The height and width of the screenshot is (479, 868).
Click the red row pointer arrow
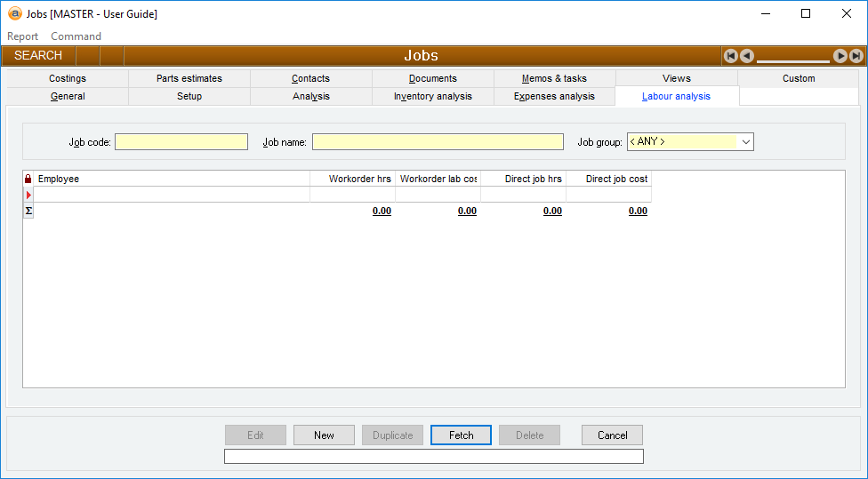click(28, 195)
